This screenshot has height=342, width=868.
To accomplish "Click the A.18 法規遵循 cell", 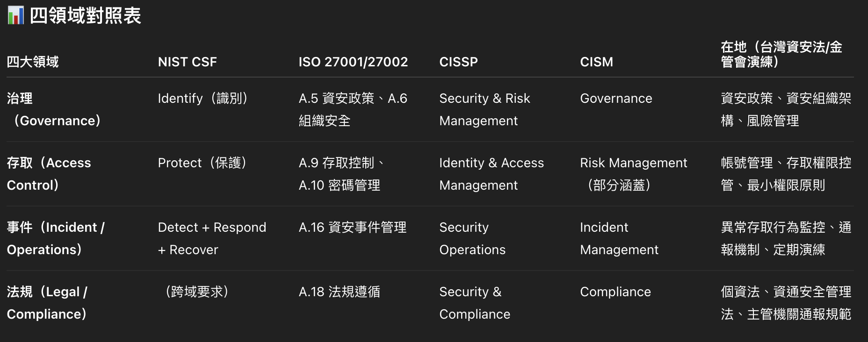I will (340, 292).
